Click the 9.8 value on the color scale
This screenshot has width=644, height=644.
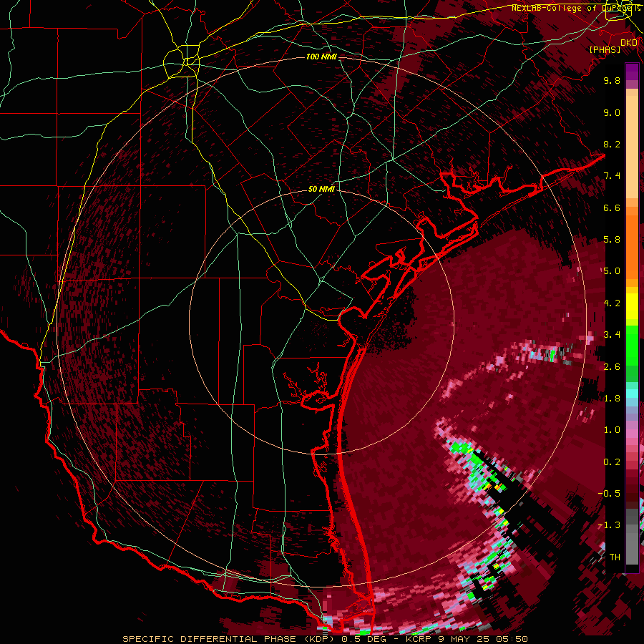[612, 80]
